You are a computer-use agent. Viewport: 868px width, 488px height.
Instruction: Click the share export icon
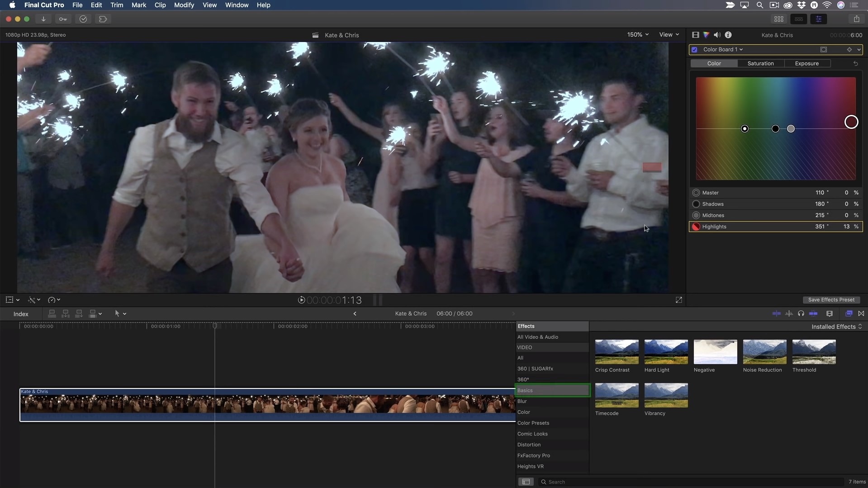tap(856, 19)
